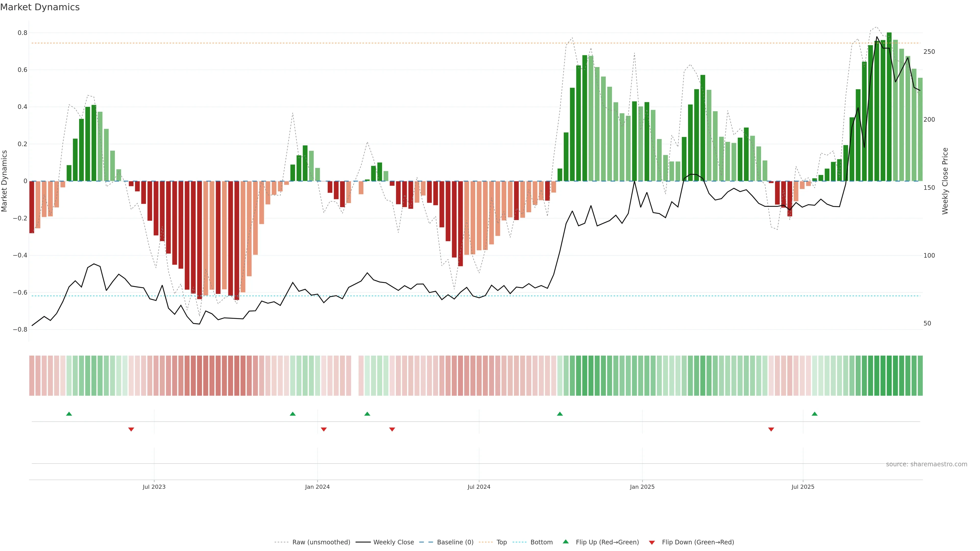Image resolution: width=980 pixels, height=551 pixels.
Task: Click the Market Dynamics chart title
Action: click(40, 7)
